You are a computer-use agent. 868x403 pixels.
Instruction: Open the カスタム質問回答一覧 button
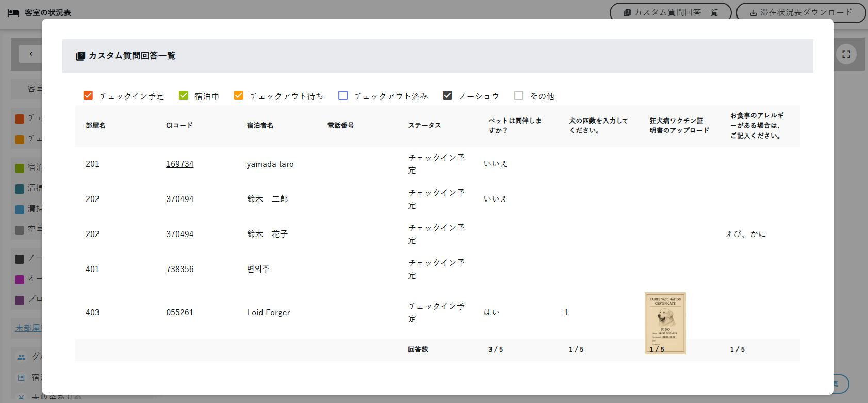coord(670,12)
